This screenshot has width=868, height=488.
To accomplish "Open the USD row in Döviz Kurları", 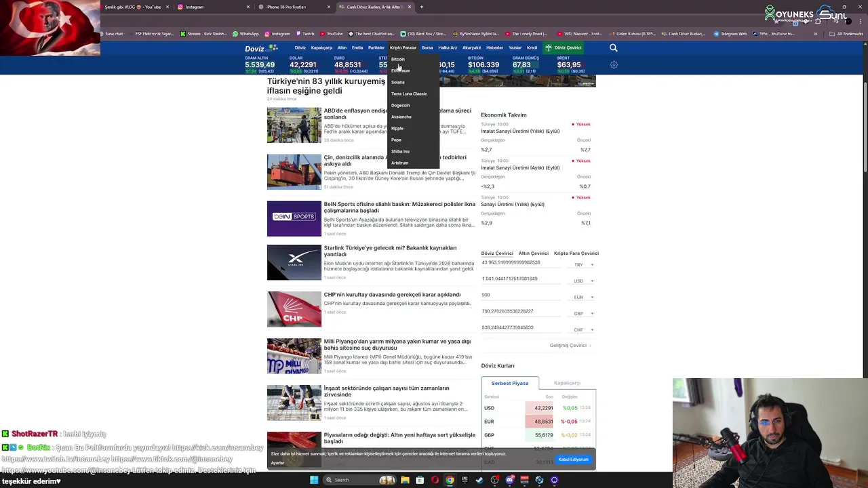I will point(538,408).
